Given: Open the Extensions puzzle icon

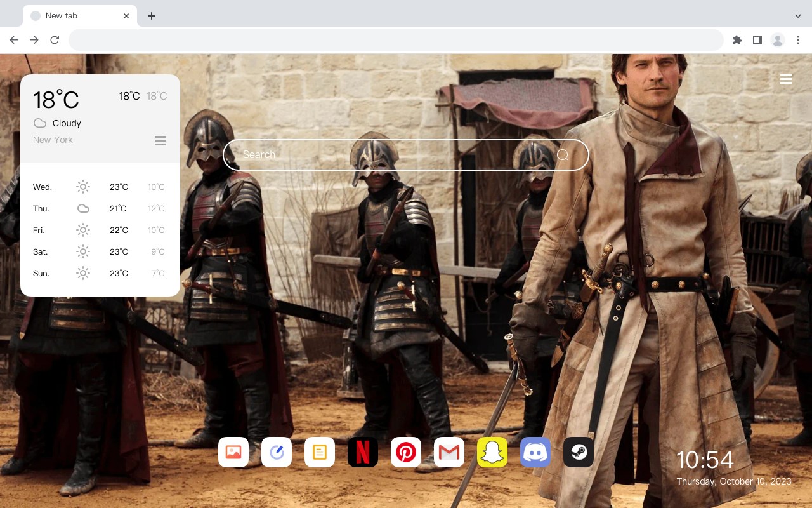Looking at the screenshot, I should [737, 40].
